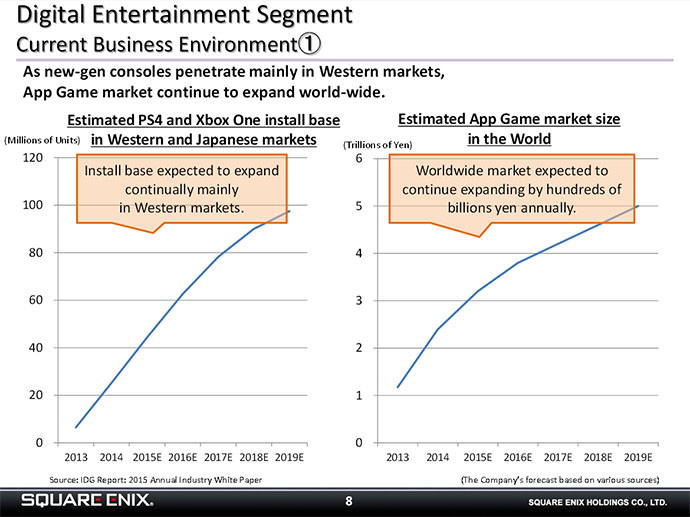The height and width of the screenshot is (517, 690).
Task: Click the chart title "Estimated App Game market size"
Action: click(x=509, y=119)
